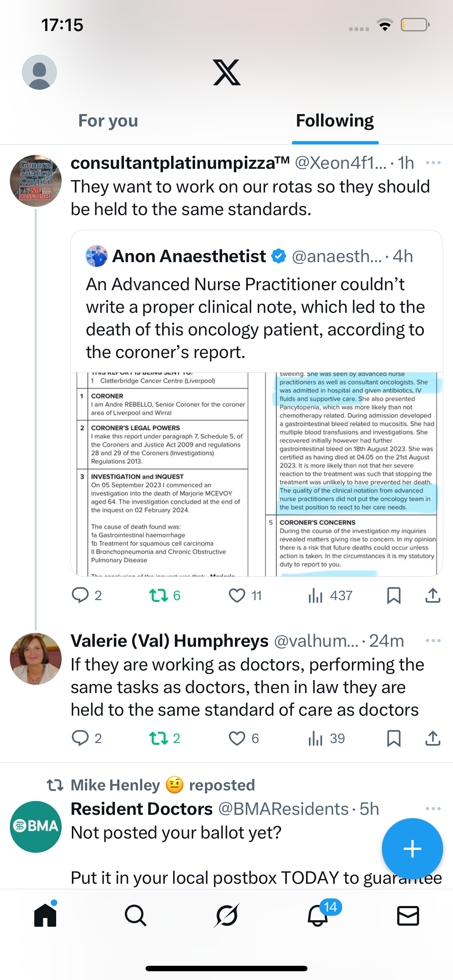Open more options for consultantplatinumpizza post
The width and height of the screenshot is (453, 980).
pos(433,163)
